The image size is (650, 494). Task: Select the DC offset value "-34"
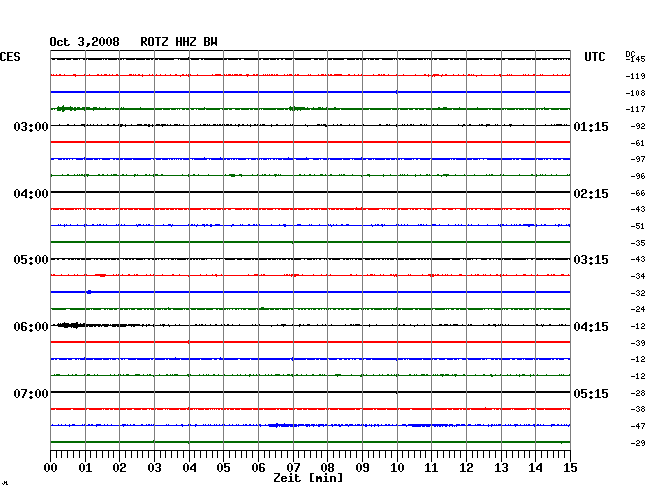coord(638,276)
